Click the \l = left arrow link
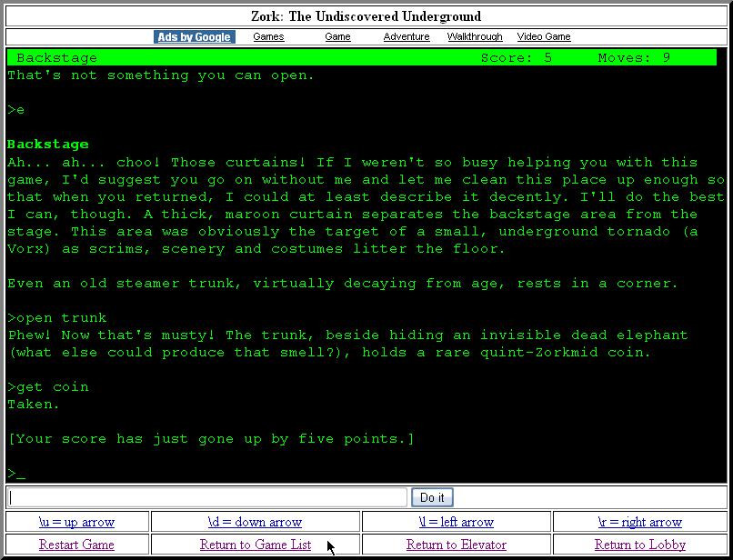 click(x=457, y=522)
